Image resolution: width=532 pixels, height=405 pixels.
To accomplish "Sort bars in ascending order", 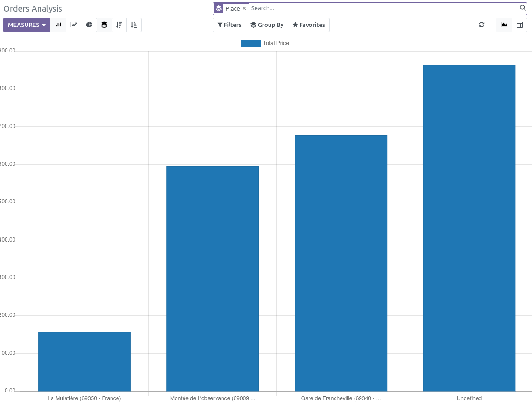I will pos(134,25).
